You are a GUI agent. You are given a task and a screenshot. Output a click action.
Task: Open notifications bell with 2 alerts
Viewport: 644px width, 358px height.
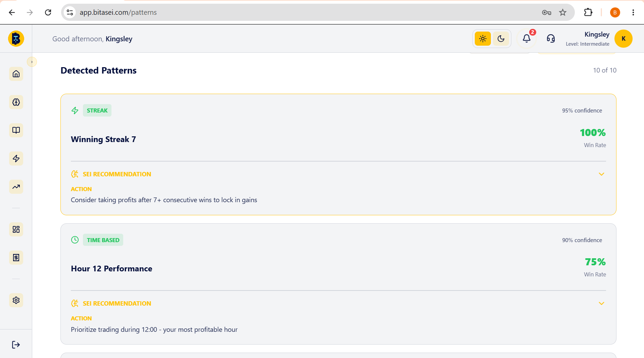pyautogui.click(x=527, y=38)
